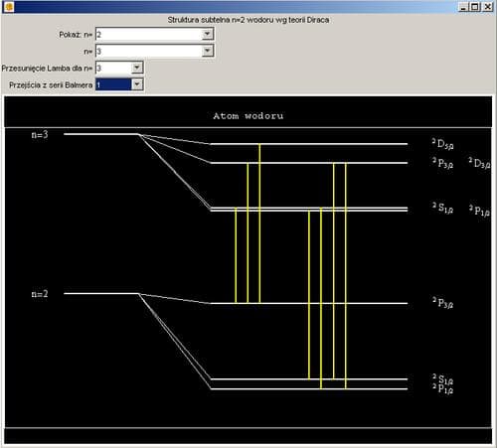Click the top 2D5/2 level label
497x448 pixels.
(443, 144)
